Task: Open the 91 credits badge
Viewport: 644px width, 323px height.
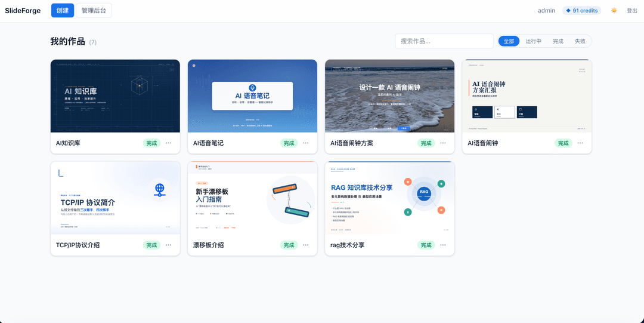Action: coord(581,10)
